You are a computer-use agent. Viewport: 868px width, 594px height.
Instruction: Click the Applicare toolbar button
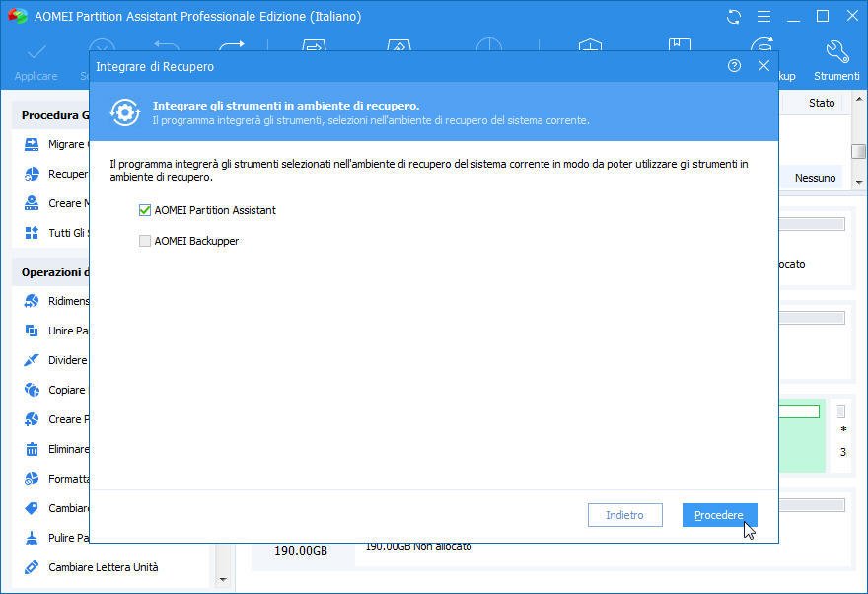click(36, 62)
